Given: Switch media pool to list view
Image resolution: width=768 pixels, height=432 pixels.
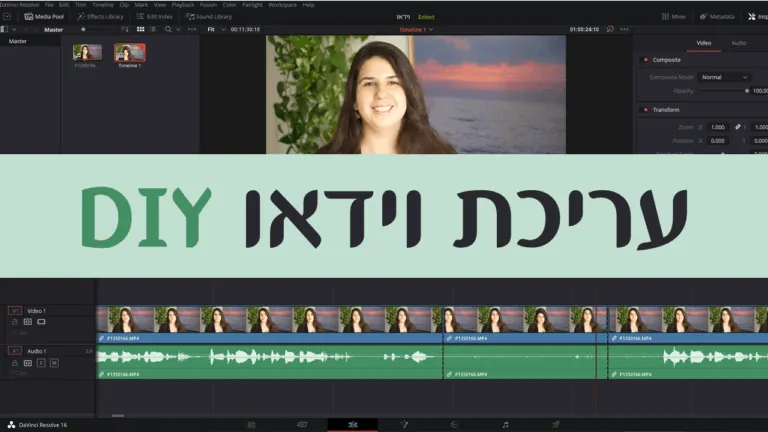Looking at the screenshot, I should pyautogui.click(x=153, y=29).
